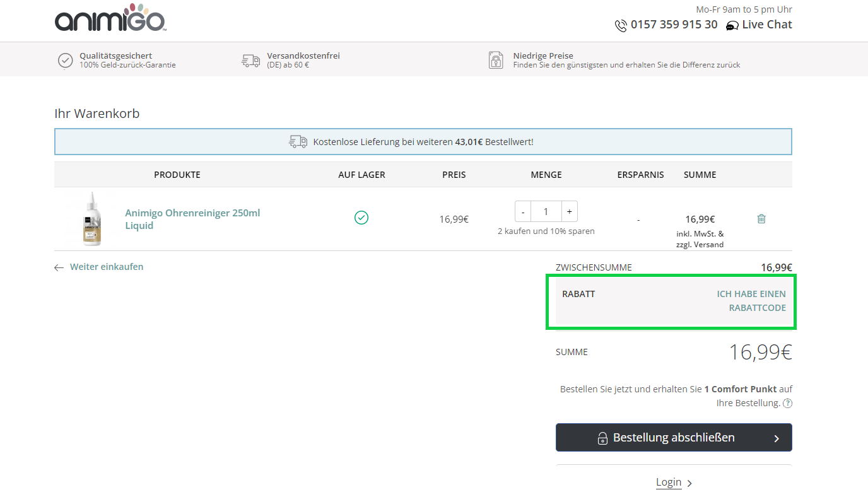
Task: Click Weiter einkaufen link
Action: [x=107, y=267]
